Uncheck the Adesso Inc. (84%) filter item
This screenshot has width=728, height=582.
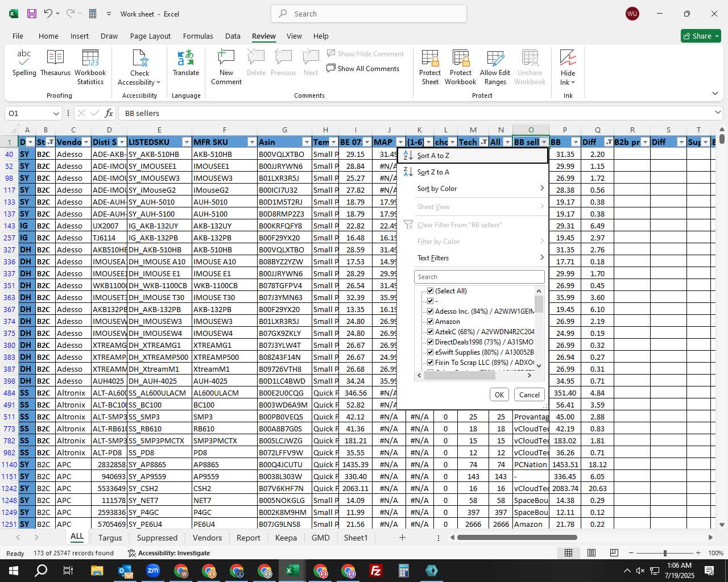point(431,311)
